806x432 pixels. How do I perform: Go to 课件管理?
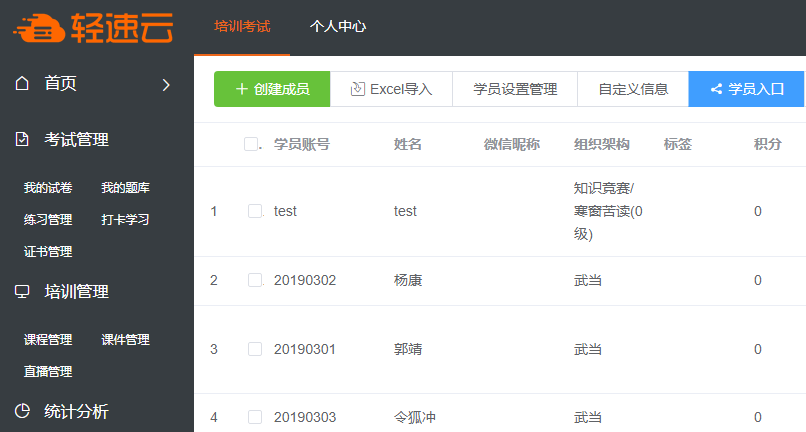point(125,339)
